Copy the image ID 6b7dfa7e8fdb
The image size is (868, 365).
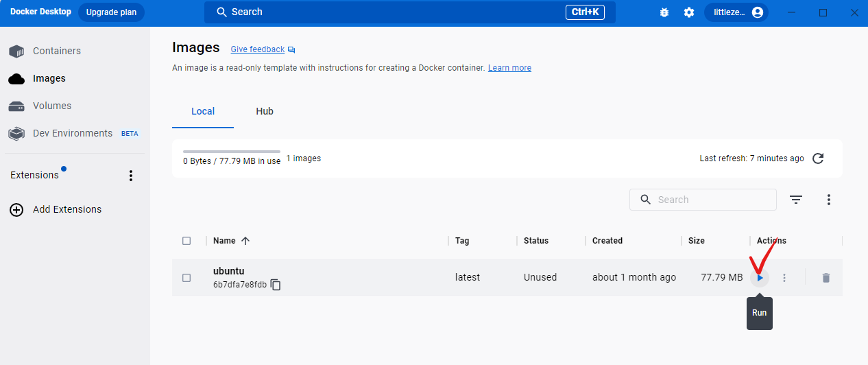(x=276, y=284)
